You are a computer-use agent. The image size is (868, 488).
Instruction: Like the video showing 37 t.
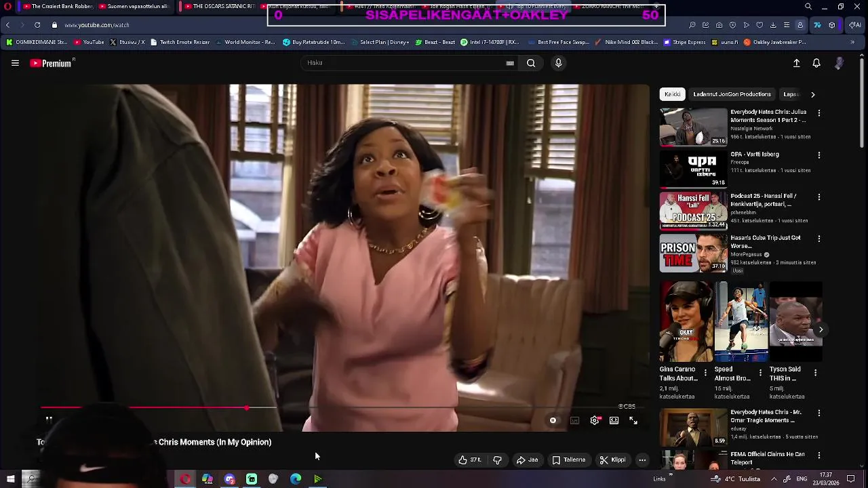(470, 460)
